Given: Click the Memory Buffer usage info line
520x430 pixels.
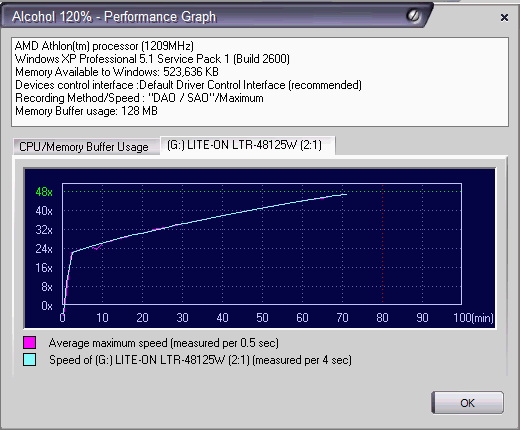Looking at the screenshot, I should pos(86,111).
